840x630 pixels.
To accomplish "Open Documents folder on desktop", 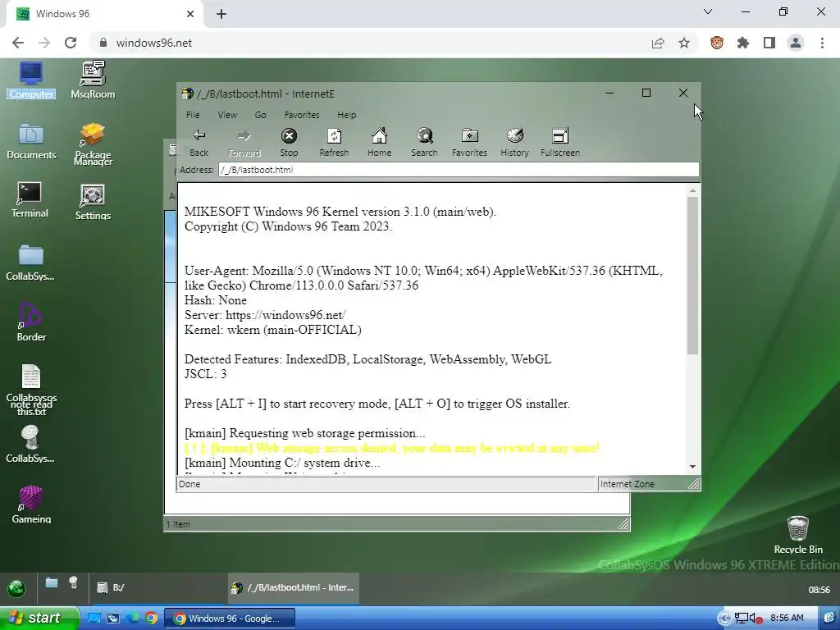I will pyautogui.click(x=31, y=142).
